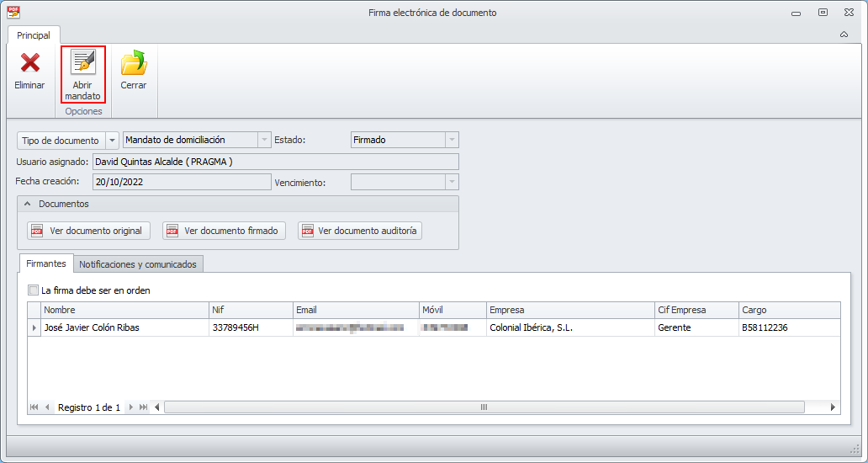Click the PDF app icon in title bar
The width and height of the screenshot is (868, 463).
(x=13, y=12)
